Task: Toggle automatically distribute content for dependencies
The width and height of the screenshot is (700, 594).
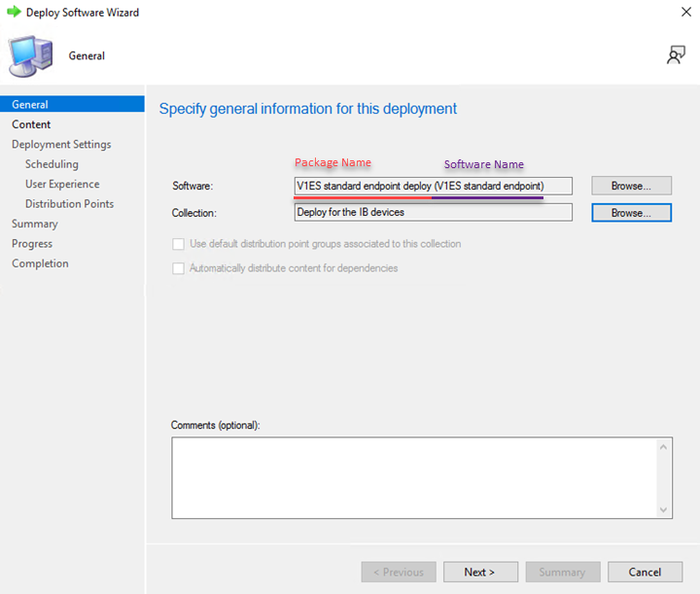Action: (x=178, y=268)
